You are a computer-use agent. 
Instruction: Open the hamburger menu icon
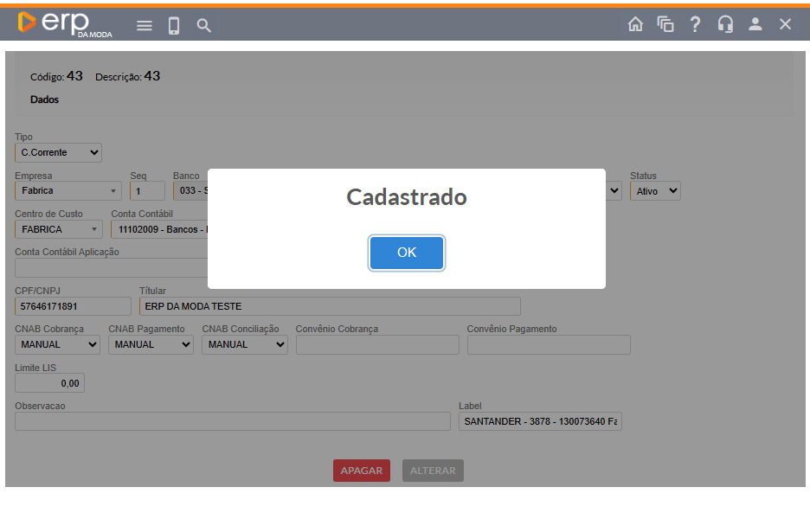click(145, 26)
